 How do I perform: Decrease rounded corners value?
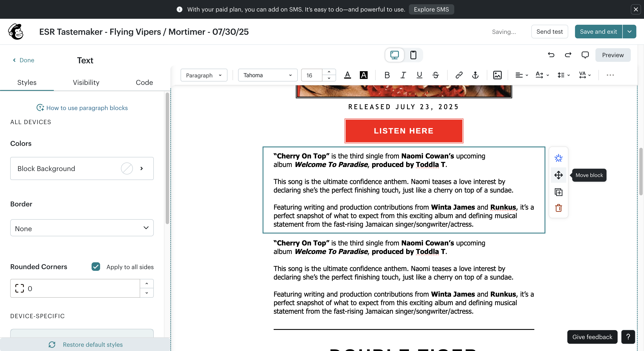147,293
